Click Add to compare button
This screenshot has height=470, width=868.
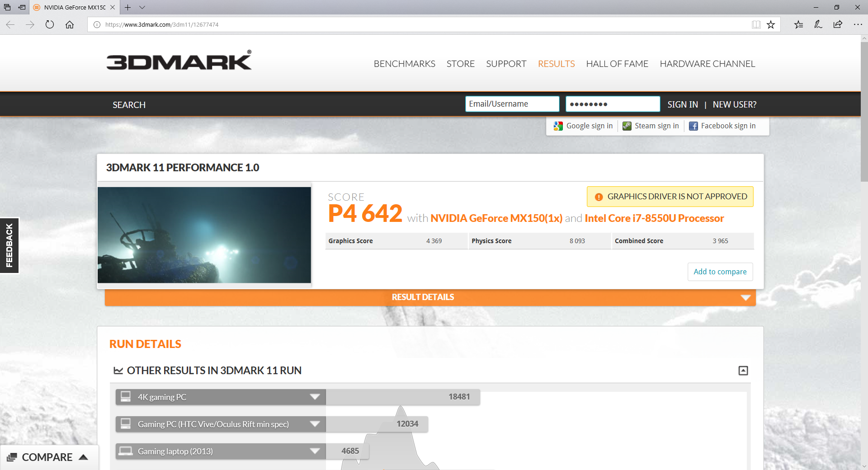(720, 272)
